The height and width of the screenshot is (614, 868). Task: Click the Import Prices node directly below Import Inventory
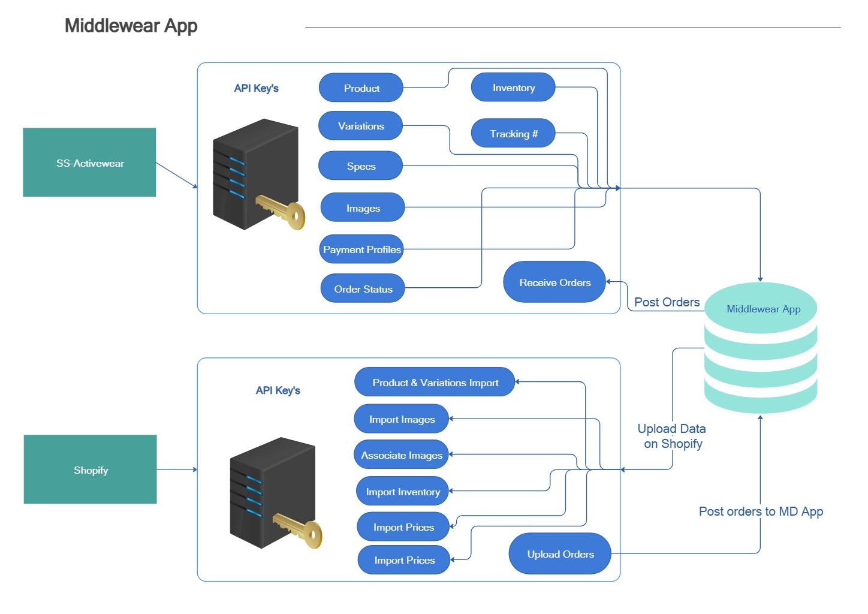403,526
